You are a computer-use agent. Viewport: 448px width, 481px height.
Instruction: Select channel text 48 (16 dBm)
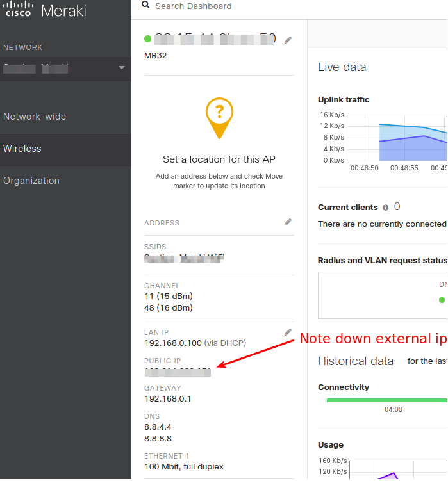169,308
